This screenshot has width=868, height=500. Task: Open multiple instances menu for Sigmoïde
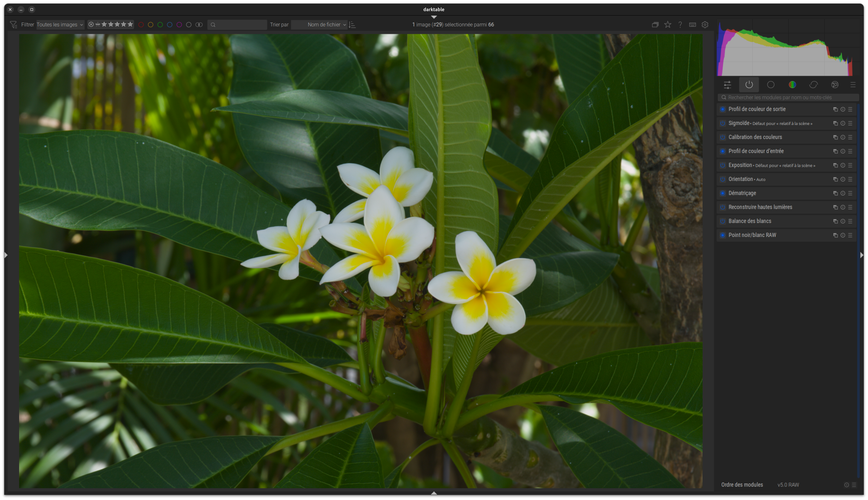tap(835, 123)
